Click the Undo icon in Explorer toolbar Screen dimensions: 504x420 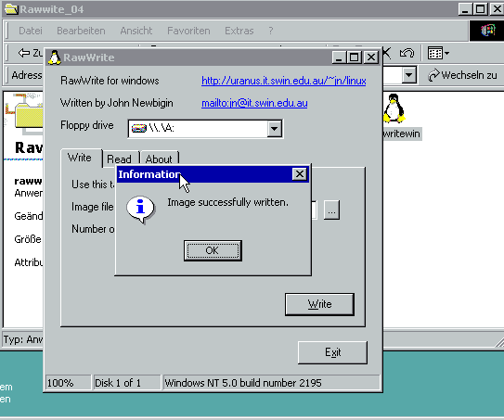[x=407, y=53]
